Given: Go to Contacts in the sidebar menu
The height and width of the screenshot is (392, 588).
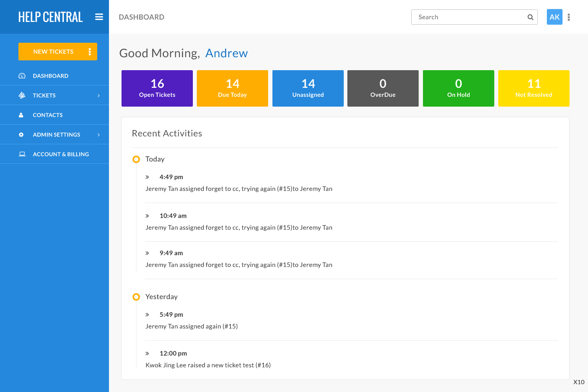Looking at the screenshot, I should coord(48,115).
